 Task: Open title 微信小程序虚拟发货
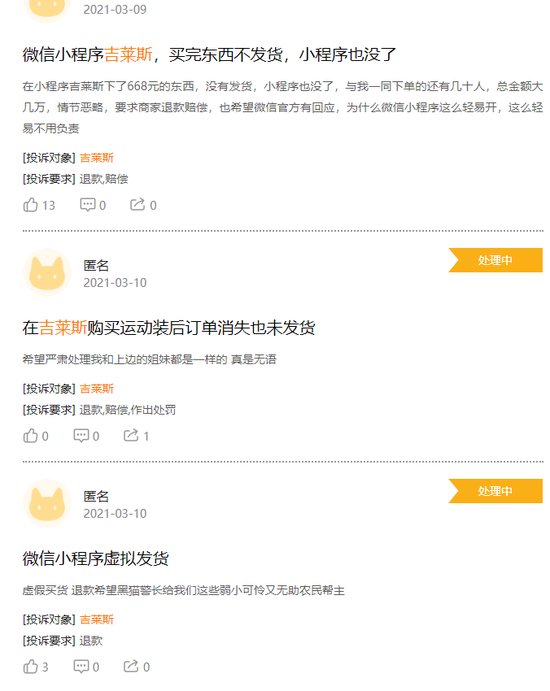tap(96, 559)
